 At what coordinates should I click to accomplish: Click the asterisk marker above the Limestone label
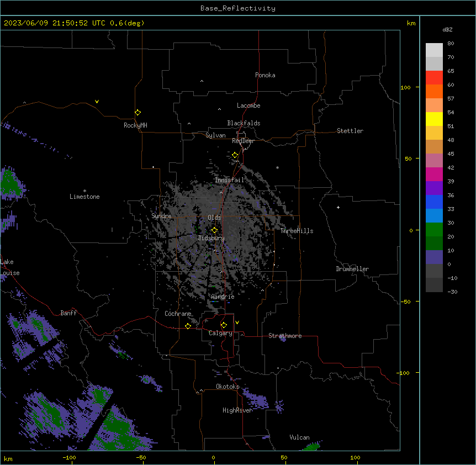(x=84, y=191)
